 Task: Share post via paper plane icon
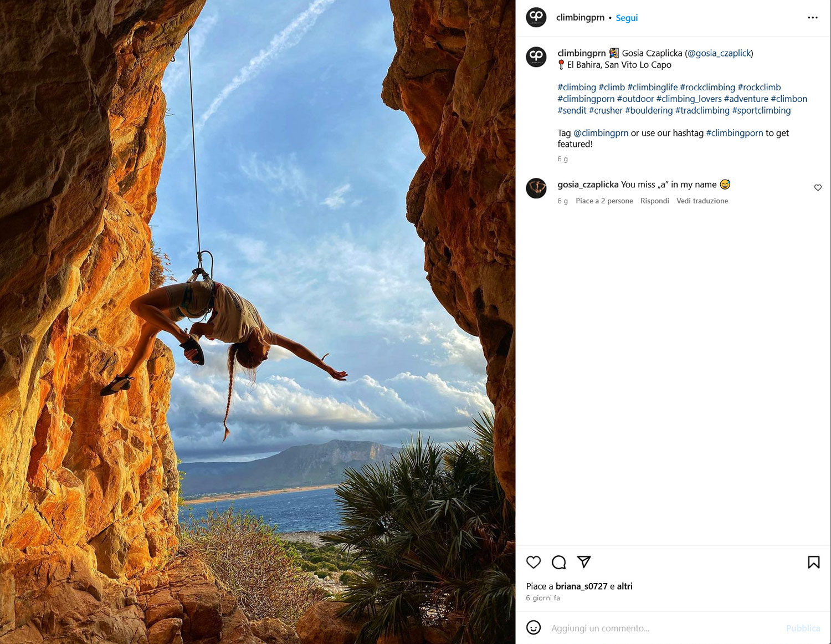pyautogui.click(x=584, y=562)
